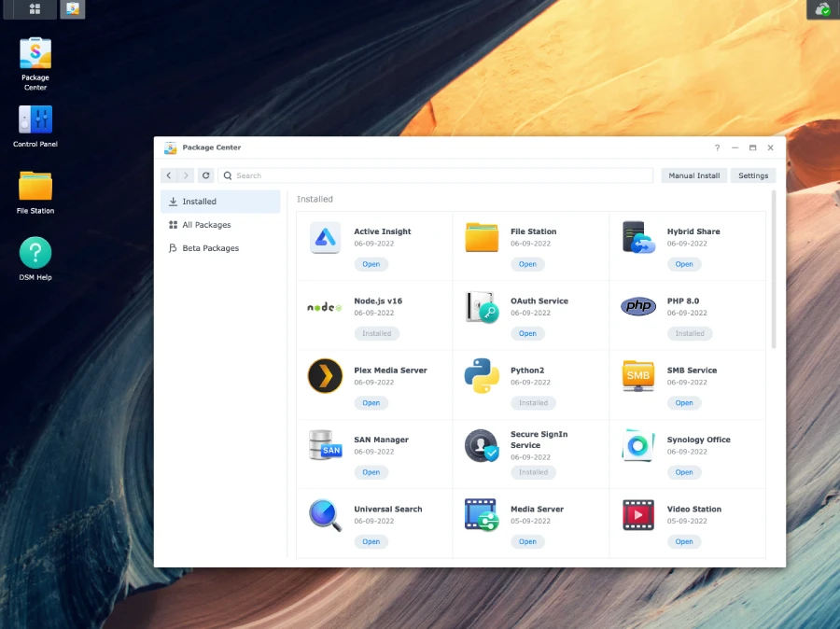Screen dimensions: 840x629
Task: Click the Media Server icon
Action: tap(482, 515)
